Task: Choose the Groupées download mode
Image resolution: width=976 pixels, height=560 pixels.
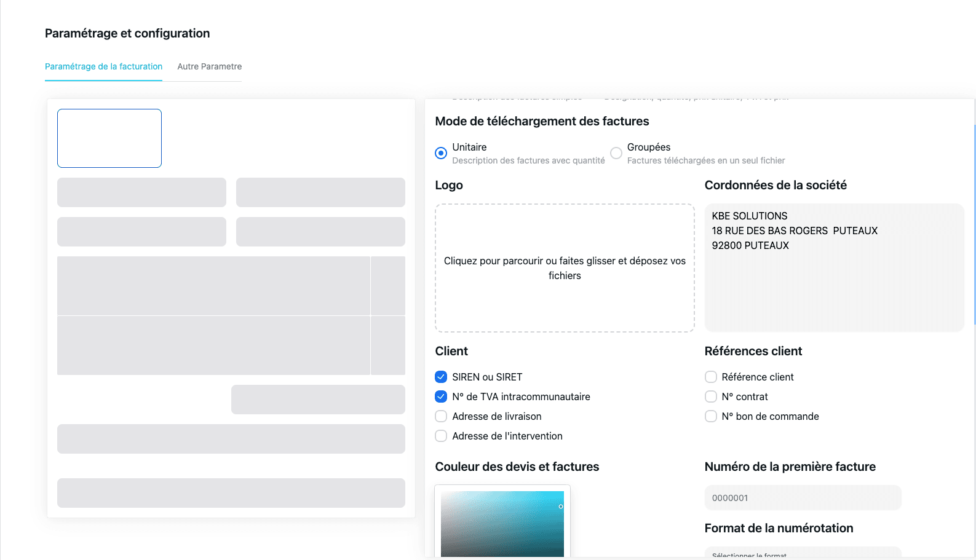Action: coord(616,153)
